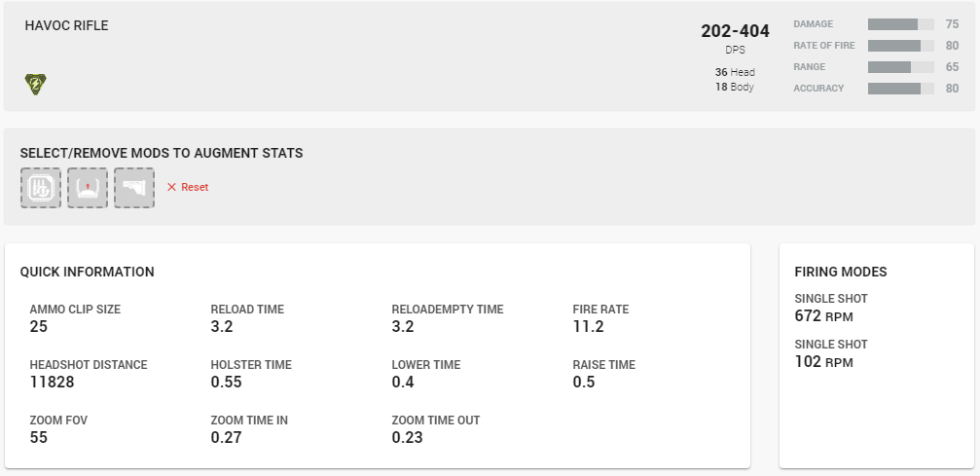The image size is (980, 476).
Task: Click the Damage stat bar
Action: 900,24
